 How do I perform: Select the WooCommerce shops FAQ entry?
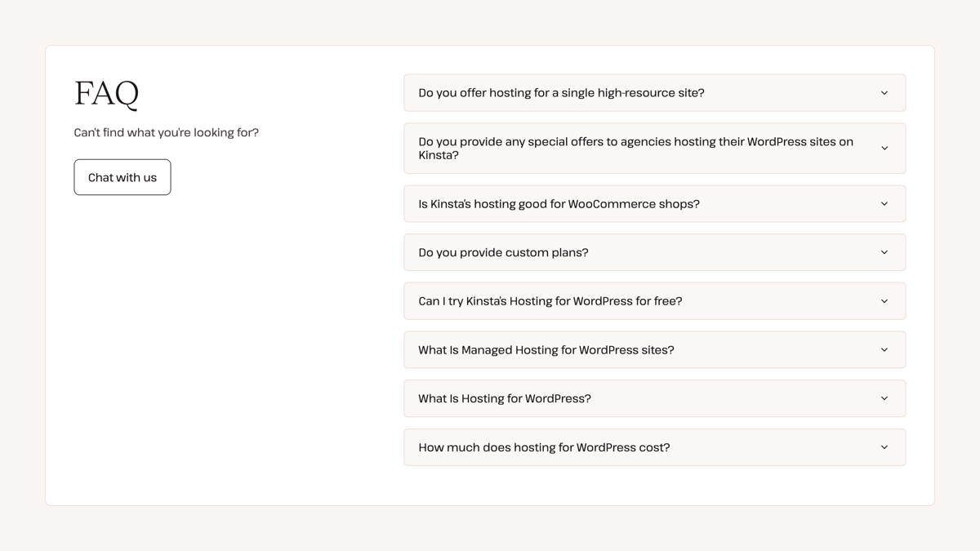click(558, 203)
